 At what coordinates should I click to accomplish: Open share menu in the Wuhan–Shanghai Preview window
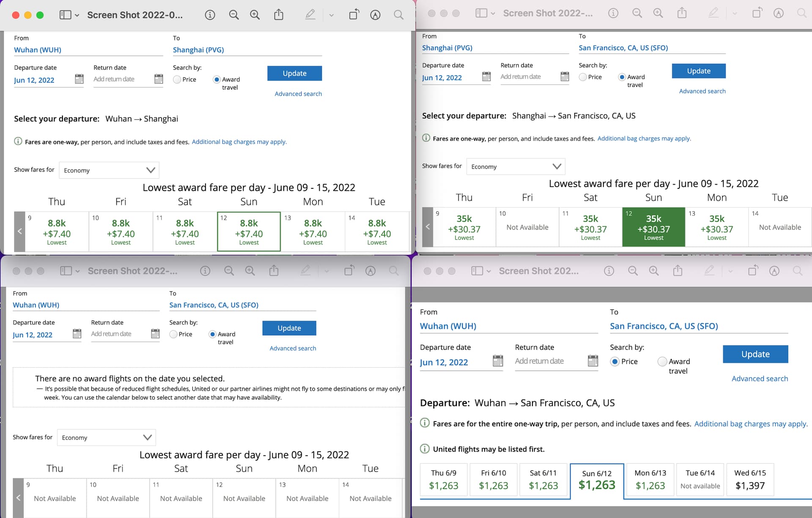[278, 15]
